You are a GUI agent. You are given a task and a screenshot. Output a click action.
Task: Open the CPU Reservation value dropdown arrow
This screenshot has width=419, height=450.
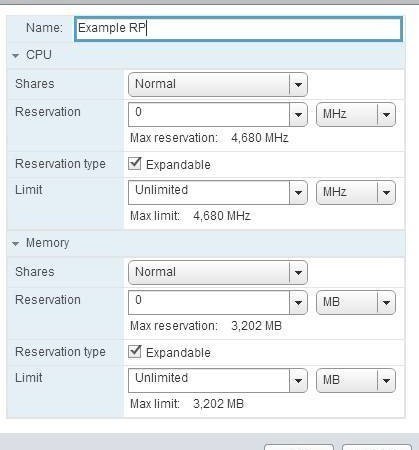click(x=298, y=114)
